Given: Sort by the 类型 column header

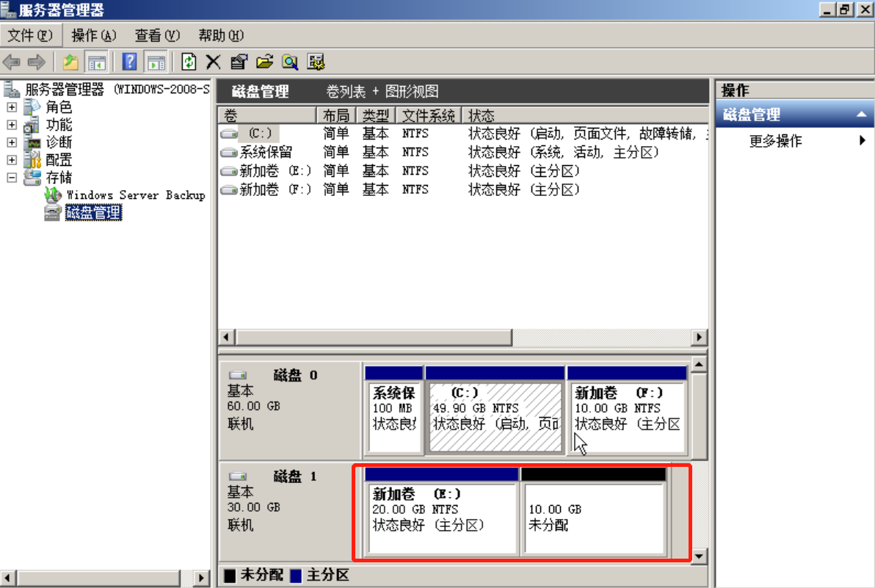Looking at the screenshot, I should tap(376, 115).
